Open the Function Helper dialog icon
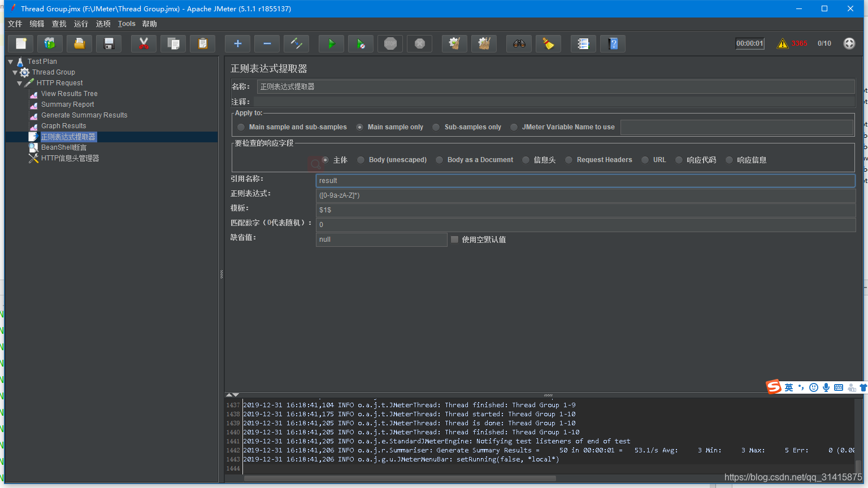 point(584,43)
